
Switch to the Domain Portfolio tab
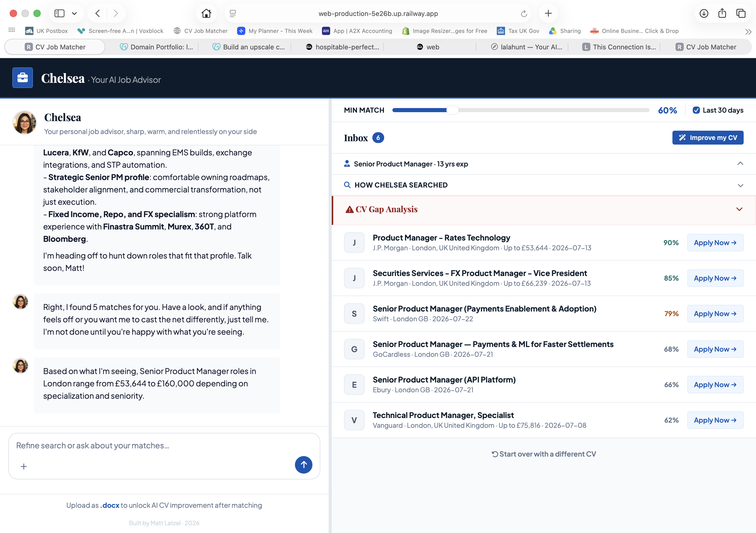click(x=156, y=47)
